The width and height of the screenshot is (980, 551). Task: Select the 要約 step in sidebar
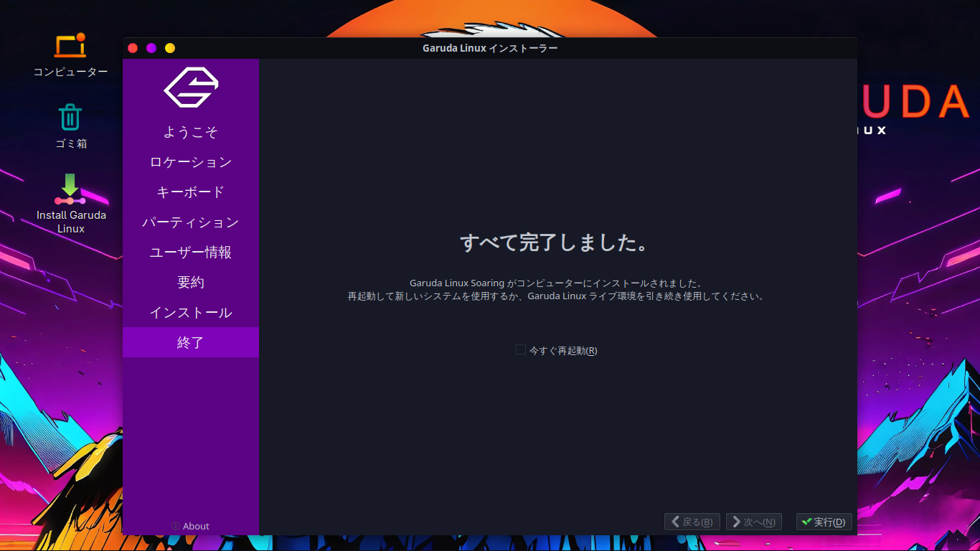pyautogui.click(x=191, y=283)
